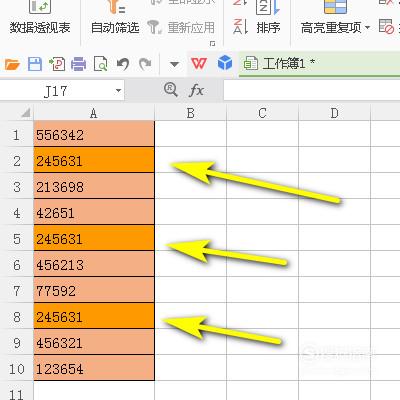Click Reapply filter (重新应用)
This screenshot has width=400, height=400.
pos(182,27)
